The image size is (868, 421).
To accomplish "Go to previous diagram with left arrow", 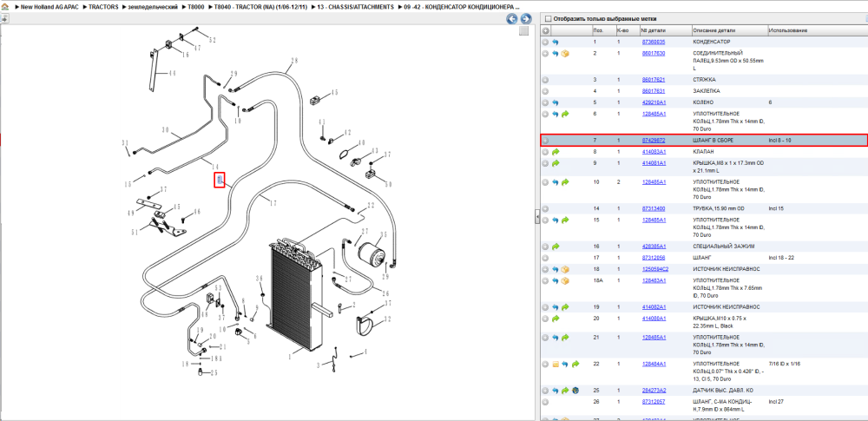I will (x=512, y=19).
